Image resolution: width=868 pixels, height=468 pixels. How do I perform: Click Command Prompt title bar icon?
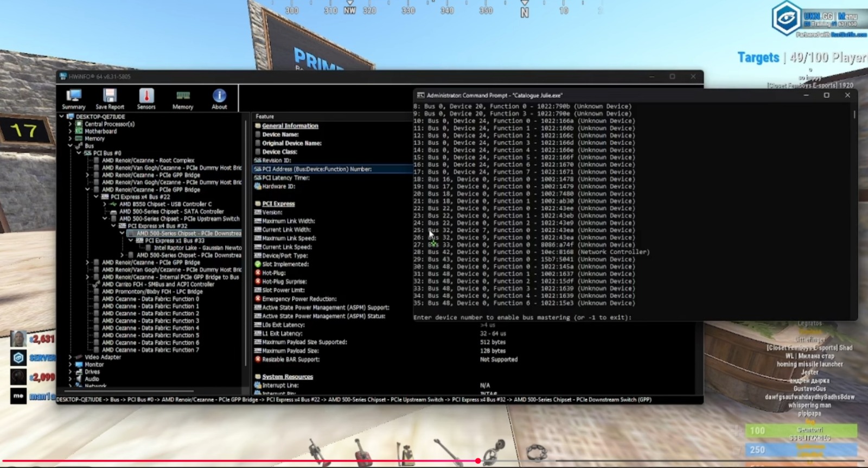coord(420,95)
